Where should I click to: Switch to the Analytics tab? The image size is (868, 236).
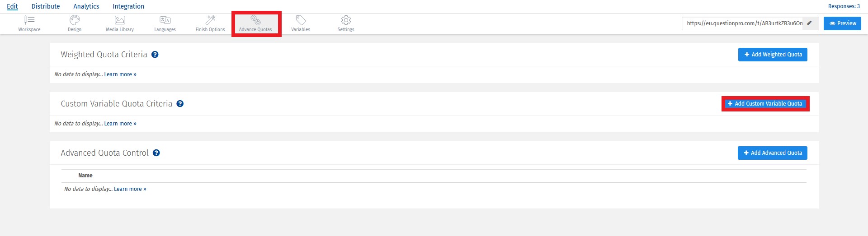tap(86, 6)
